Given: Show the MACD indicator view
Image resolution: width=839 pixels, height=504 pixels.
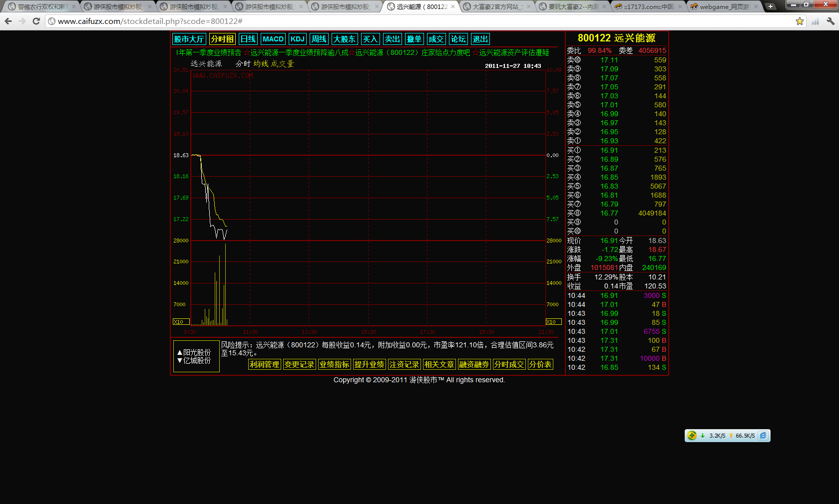Looking at the screenshot, I should click(273, 39).
